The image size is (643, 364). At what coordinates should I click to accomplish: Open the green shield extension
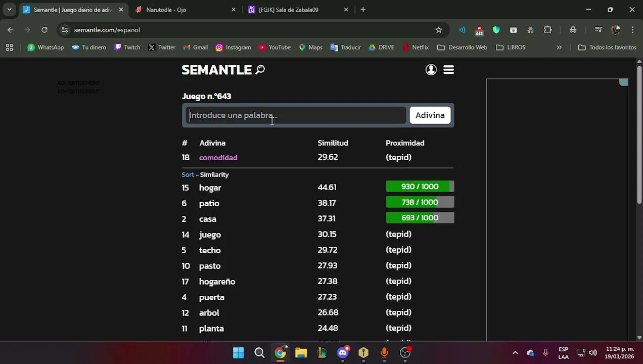click(x=496, y=30)
